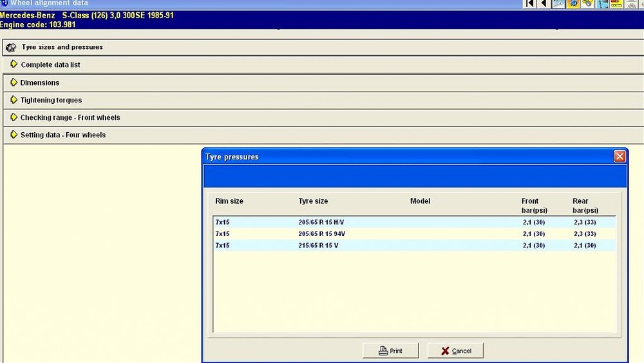Viewport: 644px width, 363px height.
Task: Click the tyre icon beside Tyre sizes and pressures
Action: pyautogui.click(x=11, y=47)
